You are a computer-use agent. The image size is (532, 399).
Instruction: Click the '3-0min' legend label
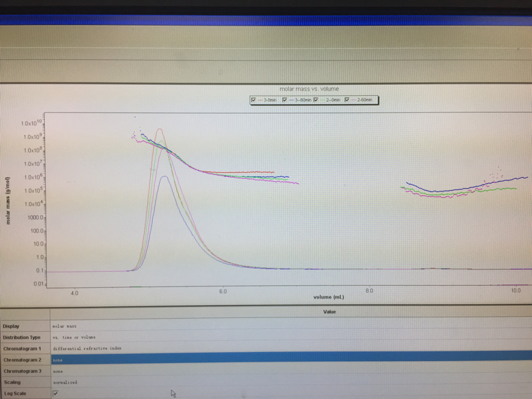click(270, 100)
